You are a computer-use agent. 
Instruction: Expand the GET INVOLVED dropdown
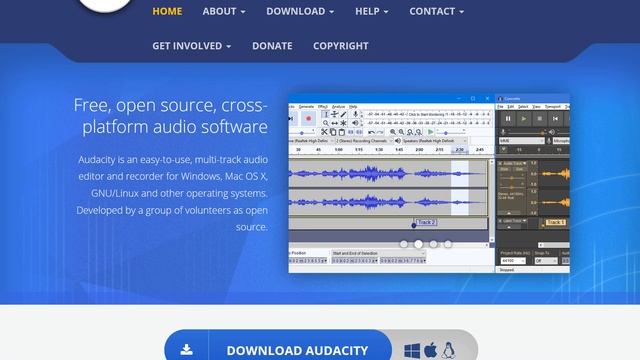[191, 46]
